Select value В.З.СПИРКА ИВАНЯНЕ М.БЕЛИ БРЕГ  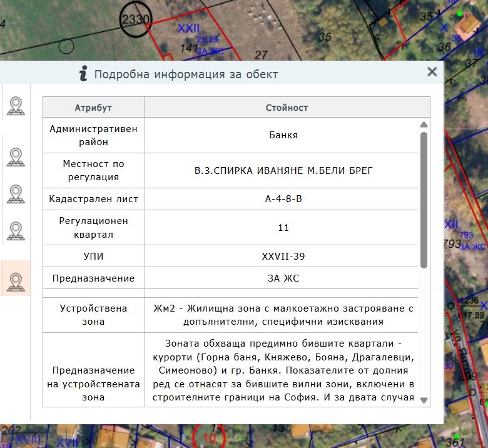283,171
